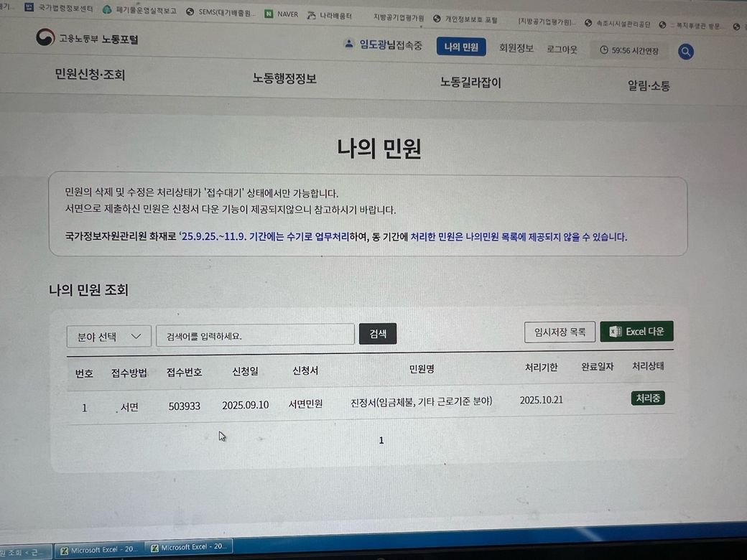Click the Excel icon in Excel 다운 button
This screenshot has height=560, width=747.
616,332
